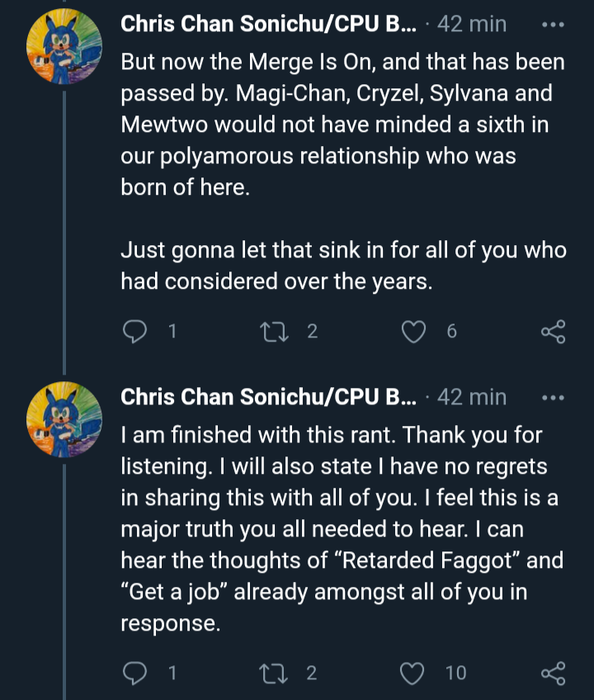The width and height of the screenshot is (594, 700).
Task: Open more options on the first tweet
Action: point(553,25)
